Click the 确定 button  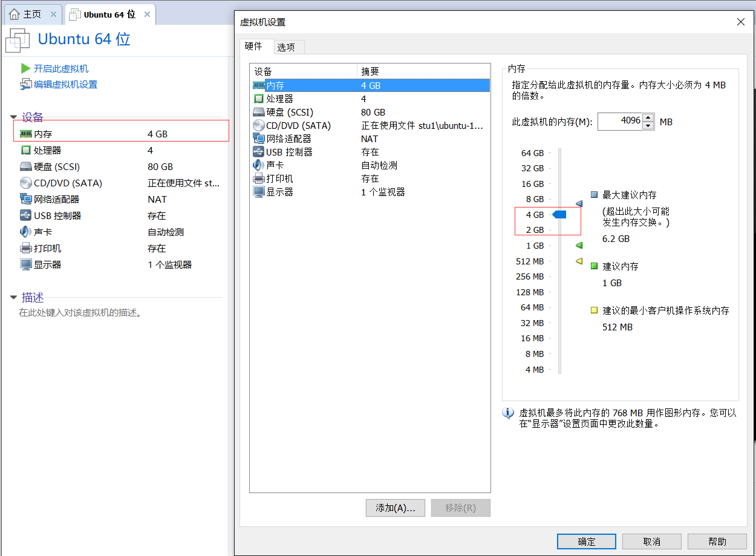click(586, 541)
